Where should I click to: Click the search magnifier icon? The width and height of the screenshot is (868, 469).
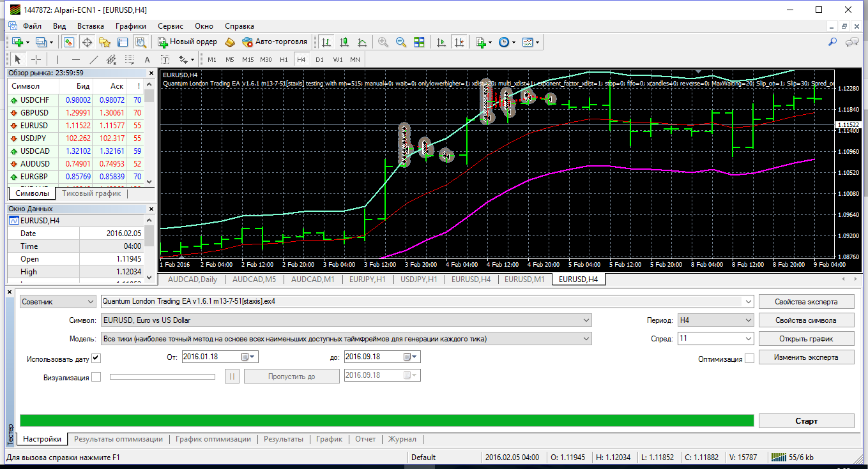pyautogui.click(x=832, y=41)
